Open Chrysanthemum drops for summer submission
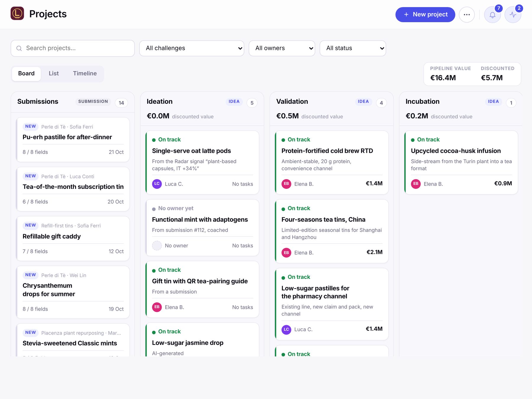532x399 pixels. tap(73, 292)
